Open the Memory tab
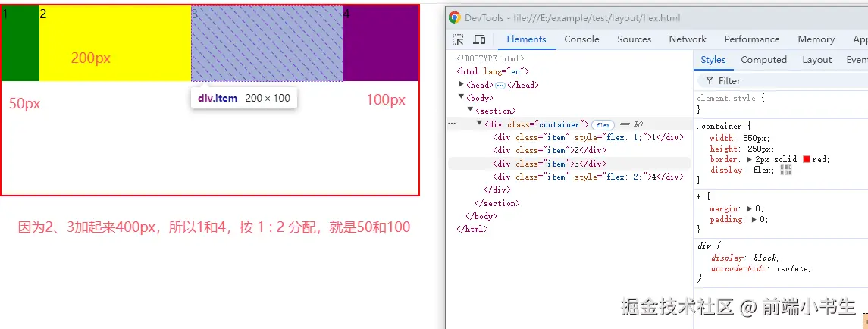This screenshot has width=868, height=329. click(816, 39)
